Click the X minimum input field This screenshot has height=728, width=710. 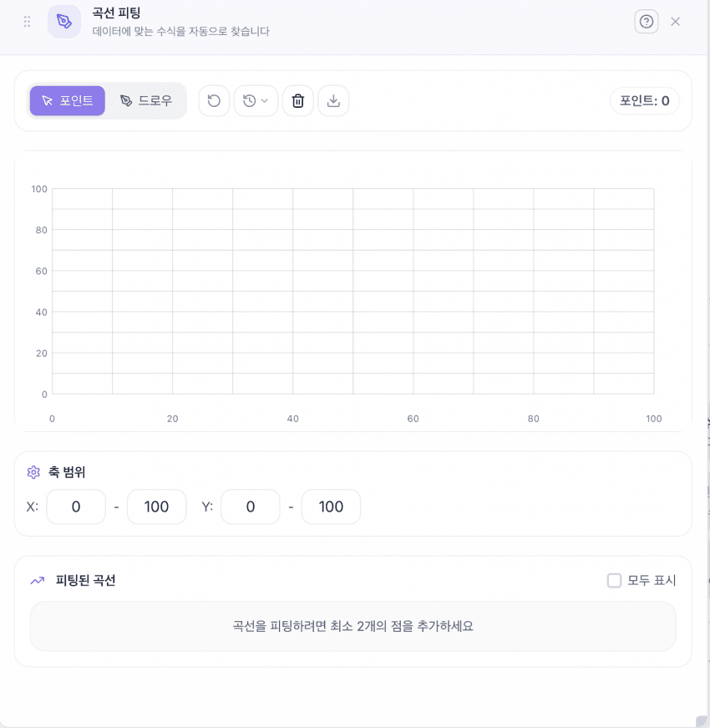[x=76, y=507]
